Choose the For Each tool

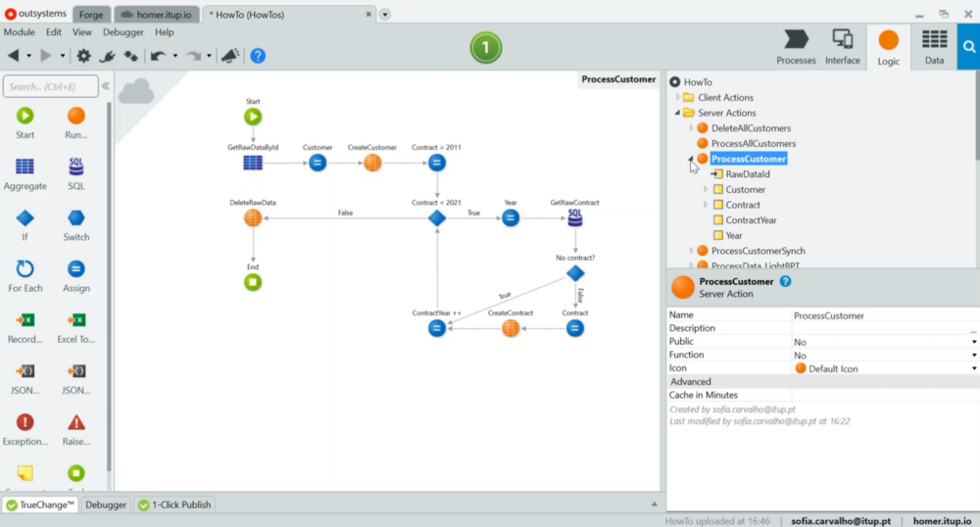[25, 276]
